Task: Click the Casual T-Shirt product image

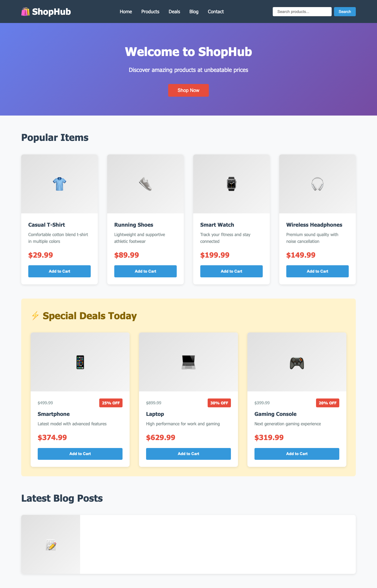Action: (59, 183)
